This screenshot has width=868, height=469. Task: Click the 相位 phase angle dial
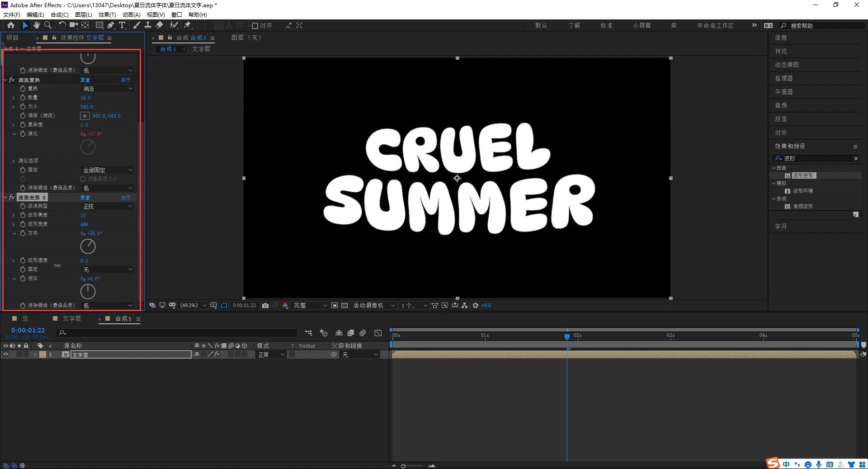click(88, 292)
